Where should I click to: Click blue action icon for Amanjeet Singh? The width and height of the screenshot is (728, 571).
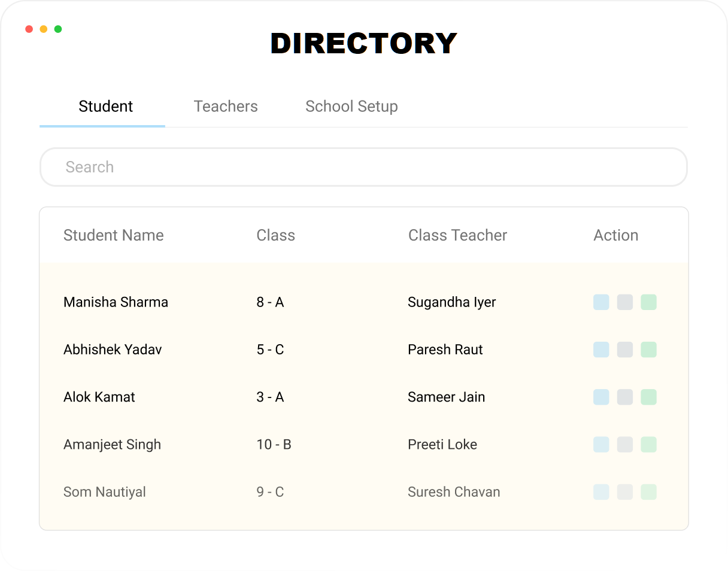pyautogui.click(x=601, y=444)
